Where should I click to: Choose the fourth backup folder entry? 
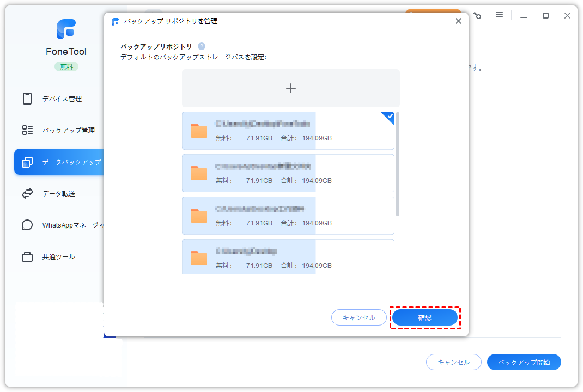tap(288, 256)
